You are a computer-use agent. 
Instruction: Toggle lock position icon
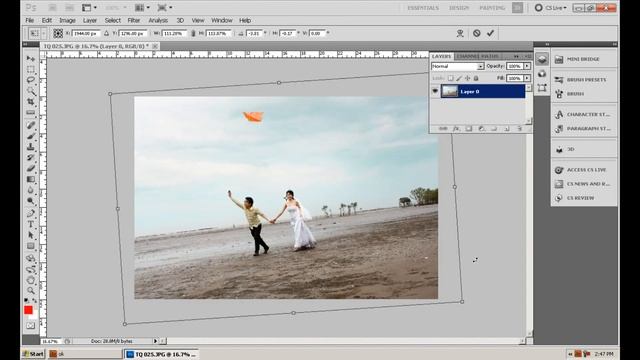click(467, 78)
